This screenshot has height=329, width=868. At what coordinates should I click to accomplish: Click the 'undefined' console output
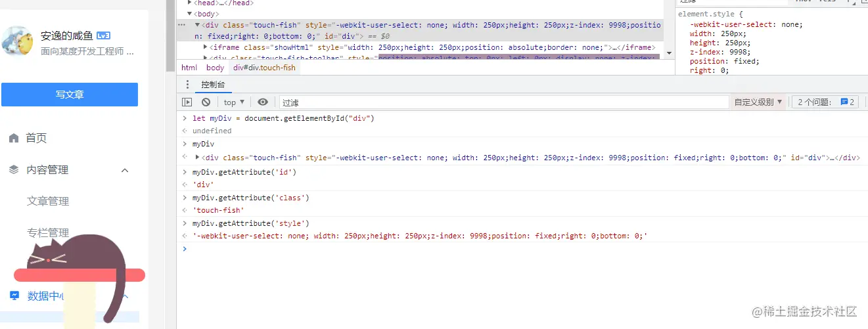[x=212, y=131]
